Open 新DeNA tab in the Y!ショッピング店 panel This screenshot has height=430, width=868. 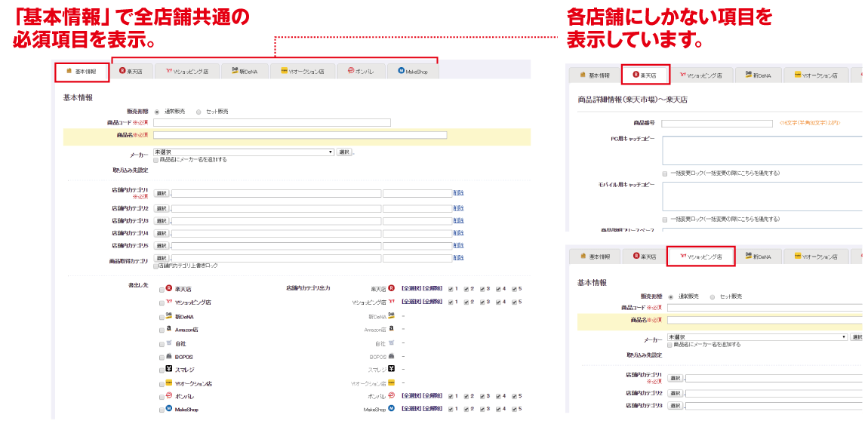point(759,256)
